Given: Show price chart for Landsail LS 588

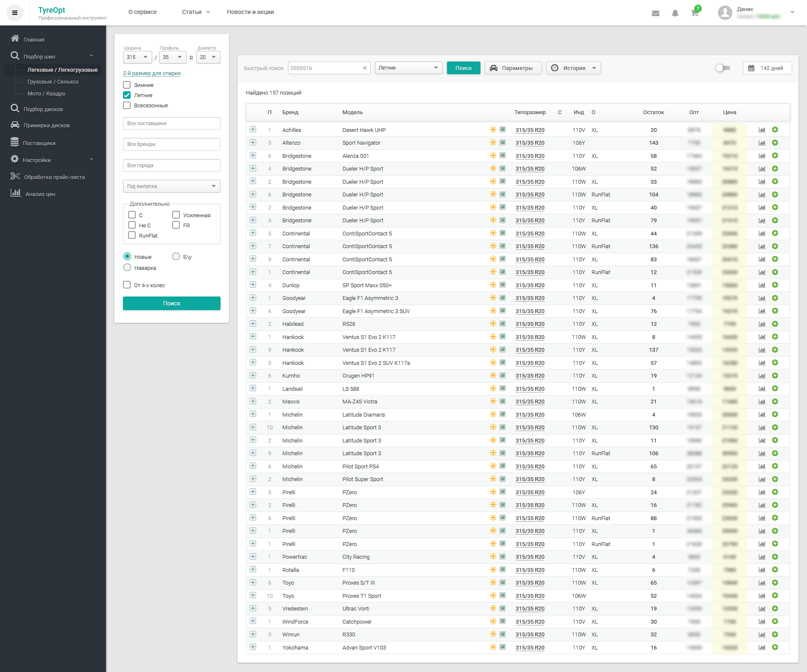Looking at the screenshot, I should pos(762,389).
